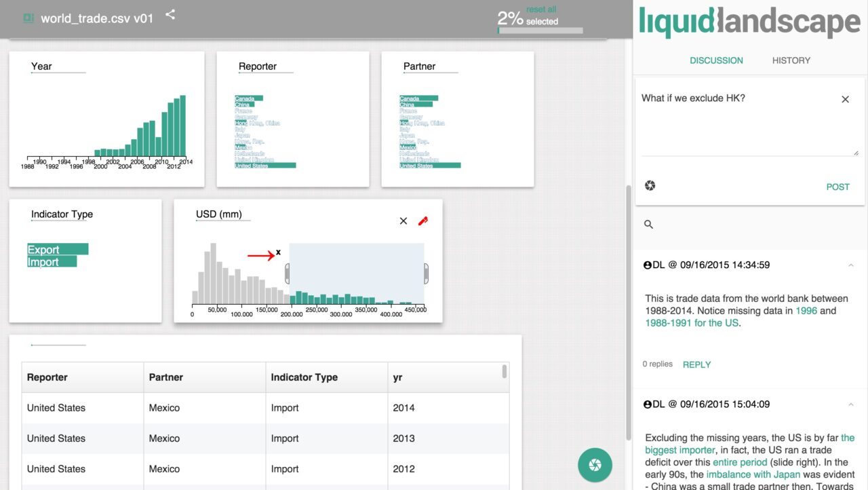Click the '0 replies' label
This screenshot has width=868, height=490.
(658, 364)
